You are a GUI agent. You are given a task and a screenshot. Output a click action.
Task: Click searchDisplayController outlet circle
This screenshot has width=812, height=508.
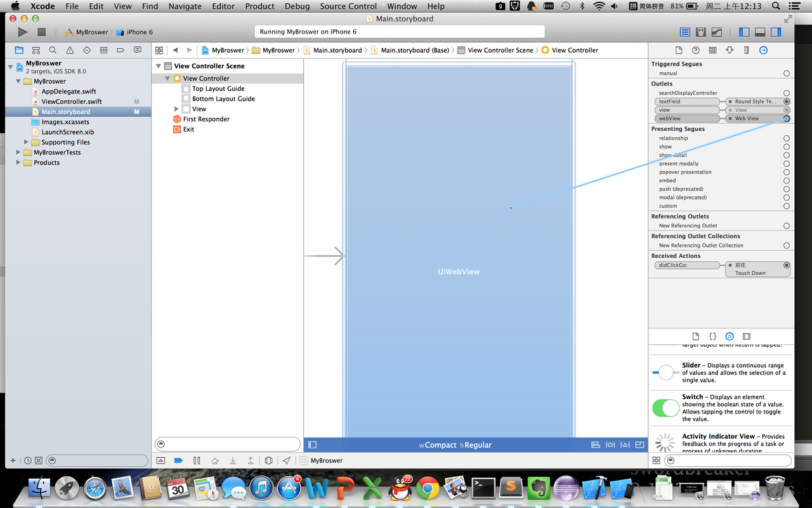(x=787, y=93)
